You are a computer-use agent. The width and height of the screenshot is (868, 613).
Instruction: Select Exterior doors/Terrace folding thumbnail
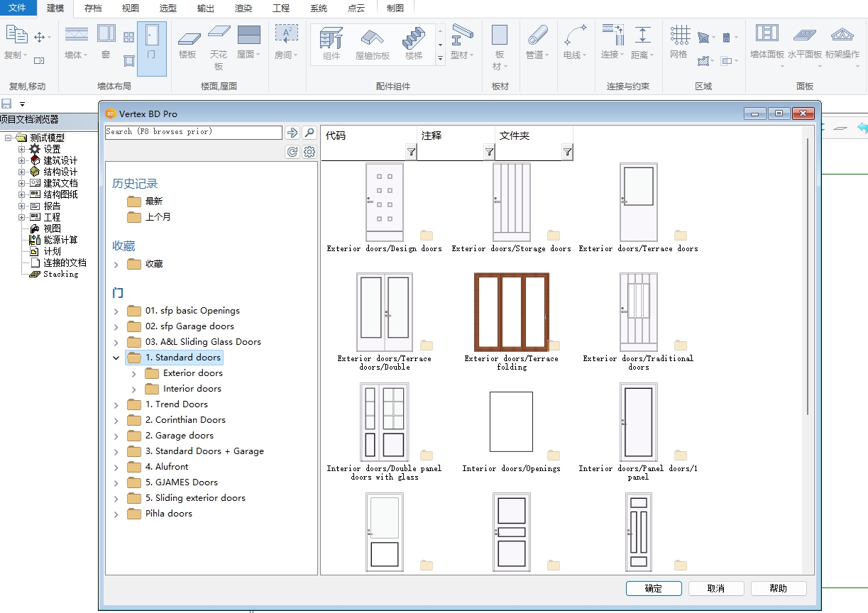512,312
